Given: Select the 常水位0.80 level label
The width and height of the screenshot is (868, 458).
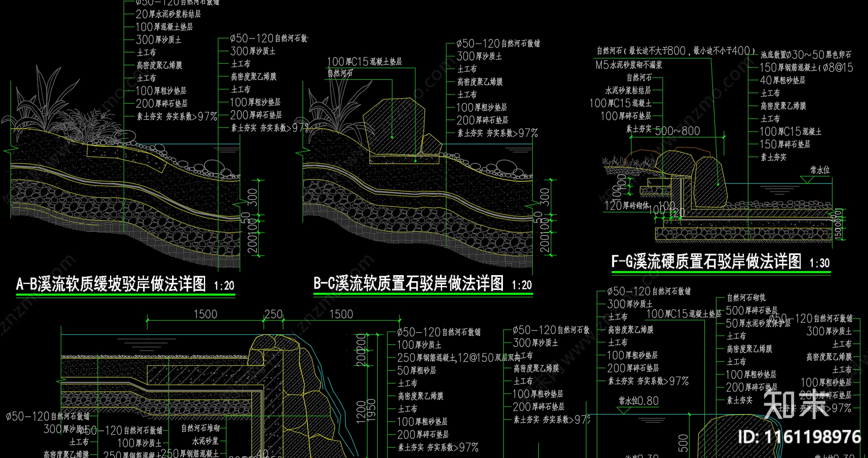Looking at the screenshot, I should (639, 401).
